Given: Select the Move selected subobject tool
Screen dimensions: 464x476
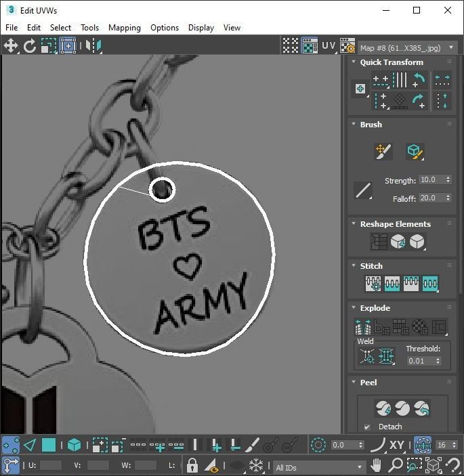Looking at the screenshot, I should click(11, 46).
